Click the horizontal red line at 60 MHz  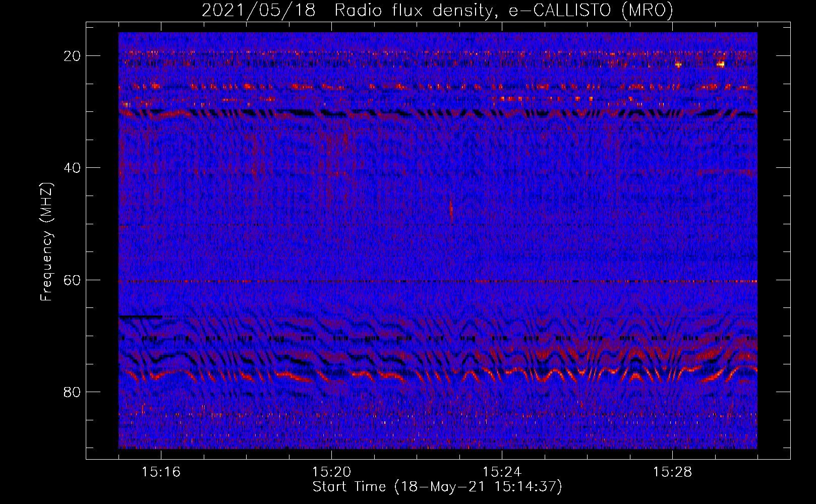click(x=438, y=281)
